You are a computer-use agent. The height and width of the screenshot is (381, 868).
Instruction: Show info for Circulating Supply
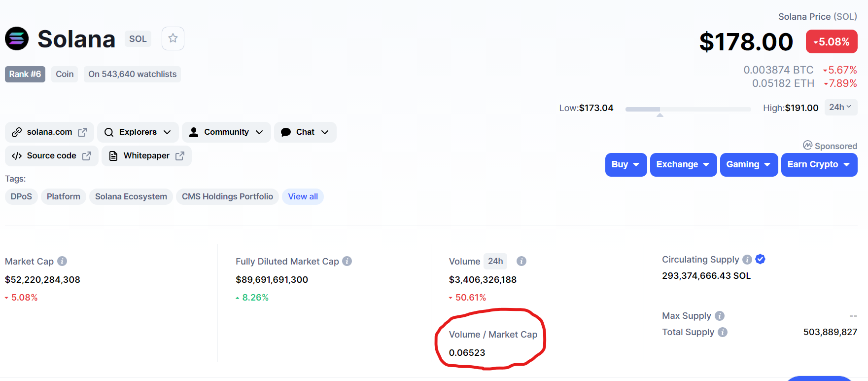coord(747,259)
